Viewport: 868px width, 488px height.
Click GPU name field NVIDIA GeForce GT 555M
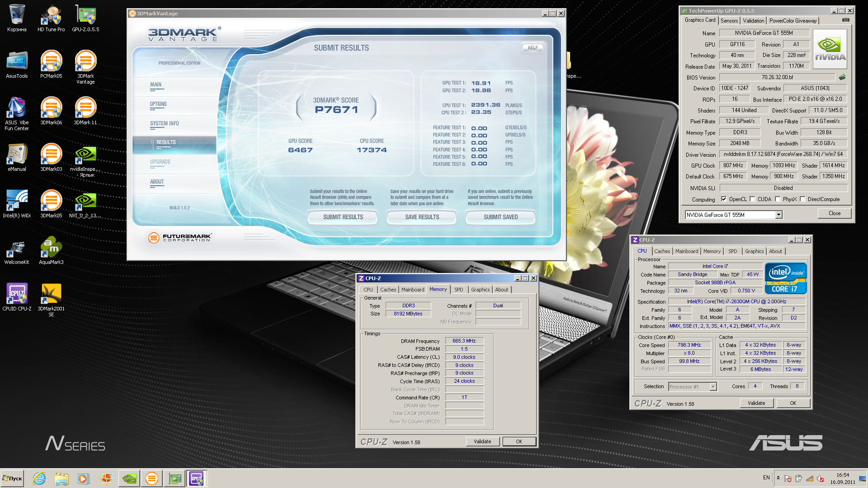pos(764,33)
